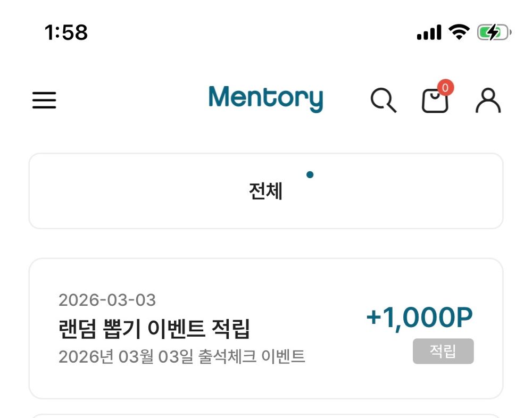Open the hamburger navigation menu
Image resolution: width=532 pixels, height=418 pixels.
[44, 100]
